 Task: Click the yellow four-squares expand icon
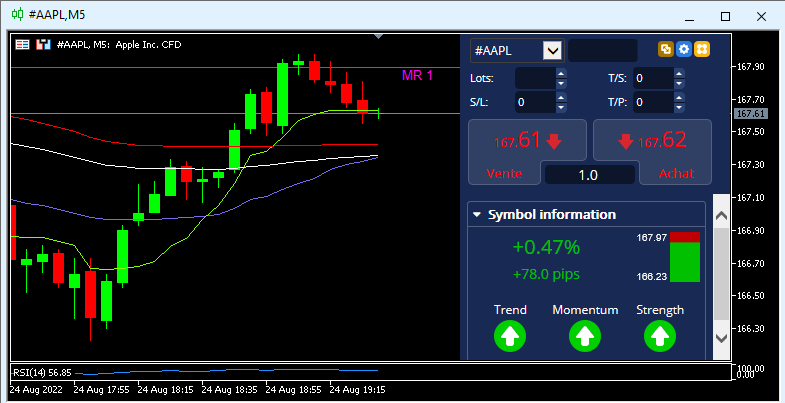[702, 49]
